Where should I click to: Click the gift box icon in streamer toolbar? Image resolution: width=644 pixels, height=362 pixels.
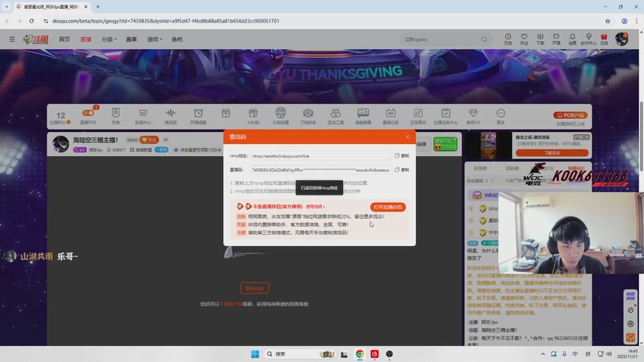pyautogui.click(x=225, y=113)
